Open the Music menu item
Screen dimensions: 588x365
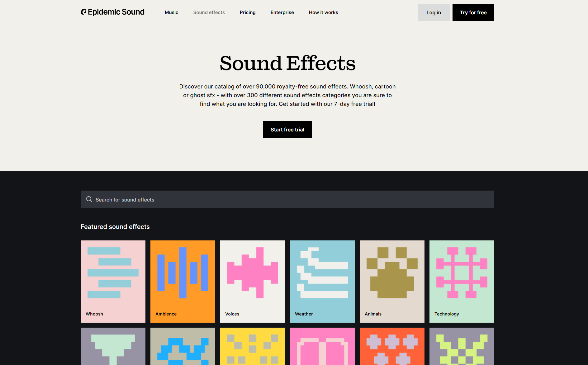(171, 12)
